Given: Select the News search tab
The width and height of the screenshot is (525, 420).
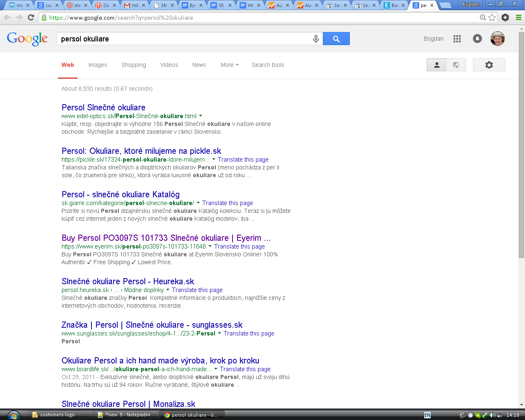Looking at the screenshot, I should tap(199, 65).
